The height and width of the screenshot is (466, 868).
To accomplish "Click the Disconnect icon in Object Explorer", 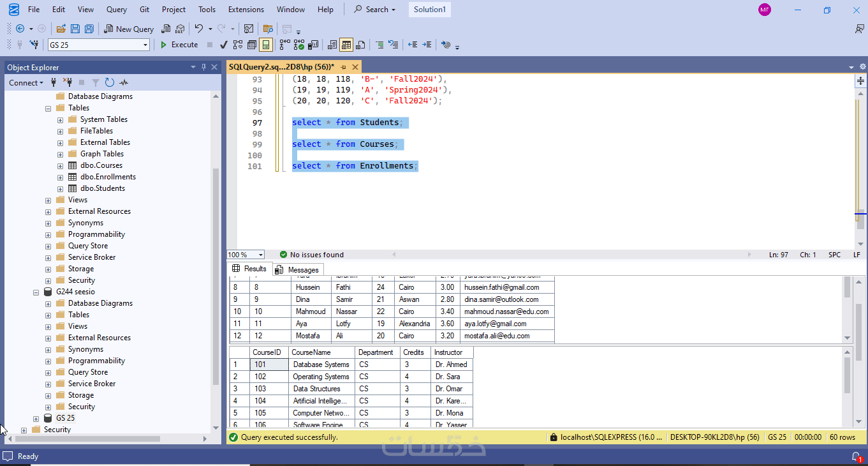I will click(68, 82).
